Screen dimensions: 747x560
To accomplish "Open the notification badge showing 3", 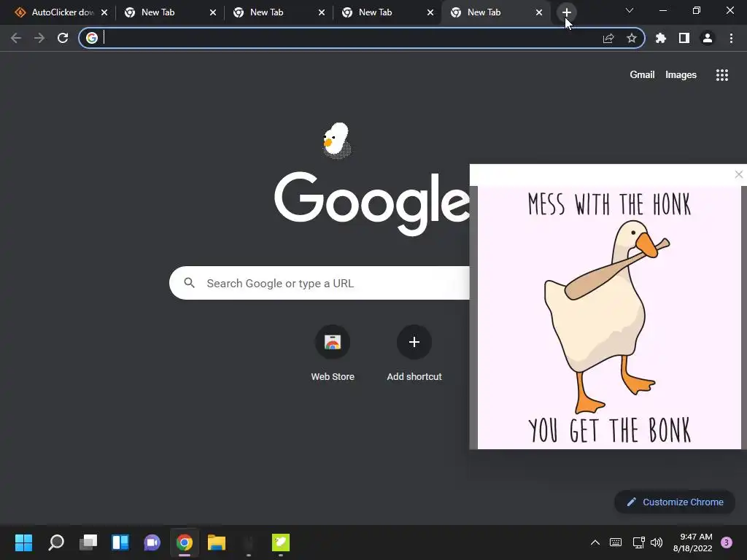I will (x=727, y=542).
